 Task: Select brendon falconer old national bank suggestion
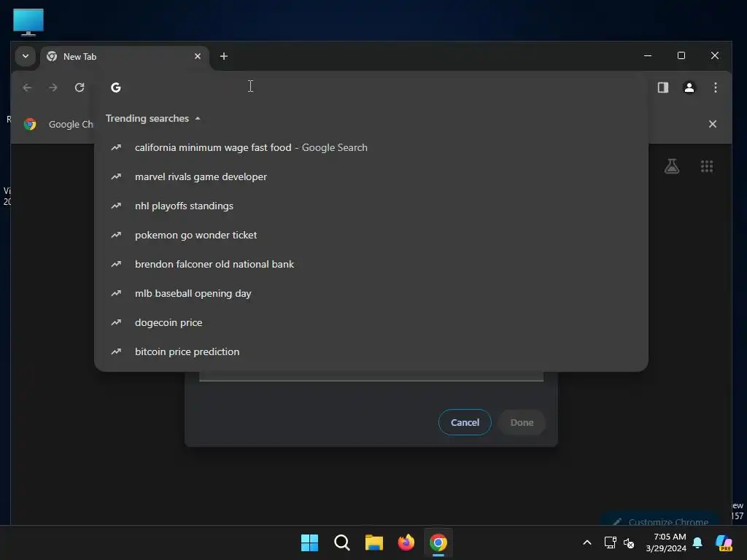(x=371, y=264)
